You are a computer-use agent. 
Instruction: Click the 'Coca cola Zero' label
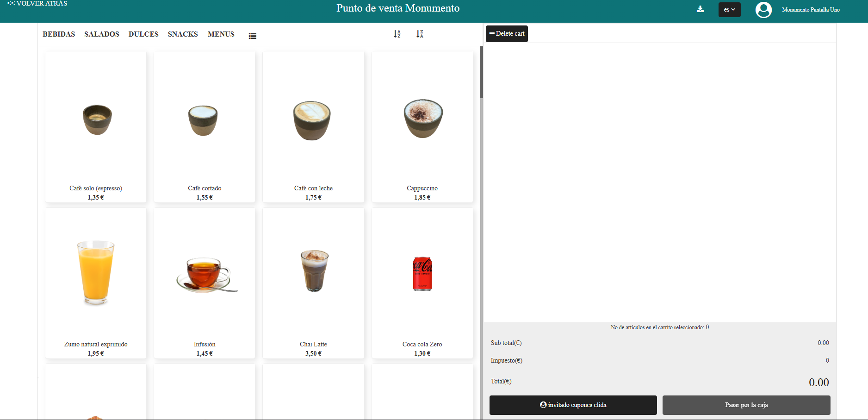422,344
